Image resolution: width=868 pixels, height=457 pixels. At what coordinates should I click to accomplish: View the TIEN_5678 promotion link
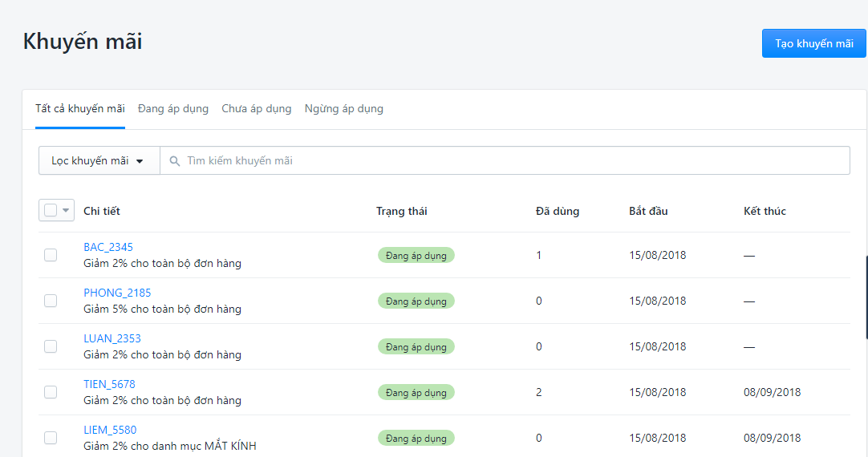pyautogui.click(x=109, y=384)
